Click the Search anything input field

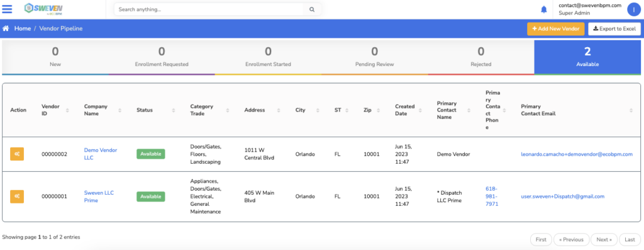[209, 9]
